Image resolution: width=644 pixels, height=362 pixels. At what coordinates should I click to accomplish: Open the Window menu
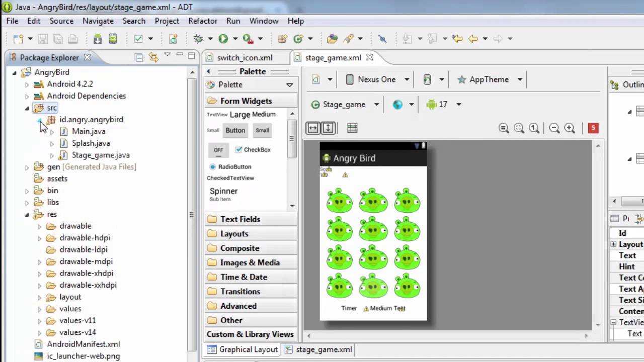click(264, 21)
